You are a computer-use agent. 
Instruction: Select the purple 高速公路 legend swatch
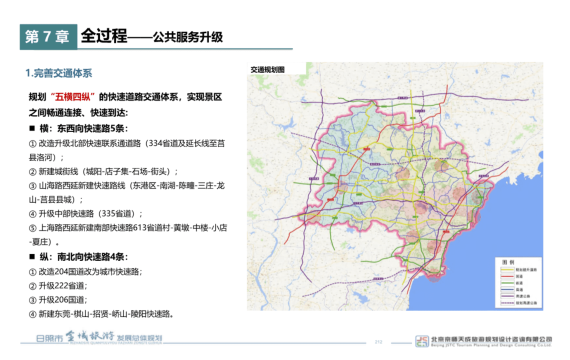[507, 296]
